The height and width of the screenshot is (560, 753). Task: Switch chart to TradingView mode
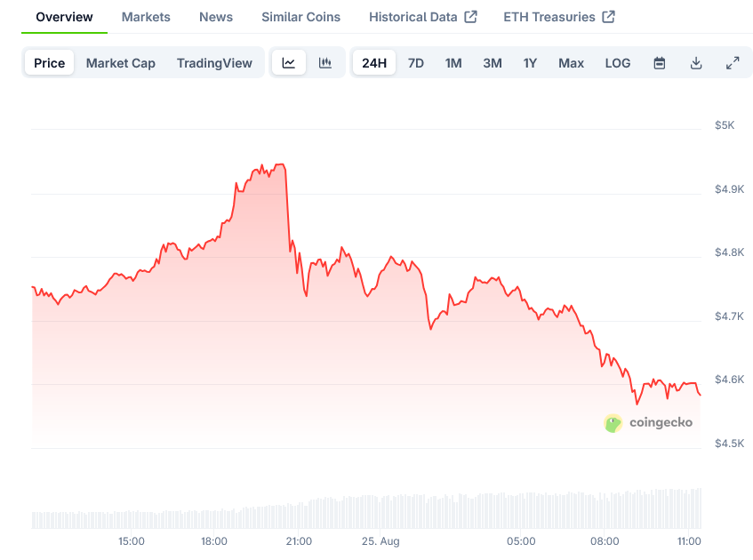pos(214,63)
